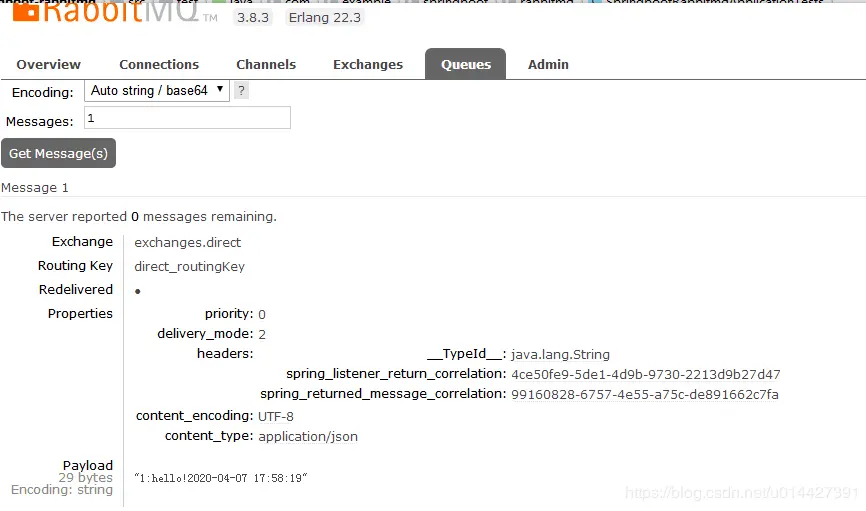The image size is (866, 511).
Task: Click the UTF-8 content encoding value
Action: click(x=276, y=417)
